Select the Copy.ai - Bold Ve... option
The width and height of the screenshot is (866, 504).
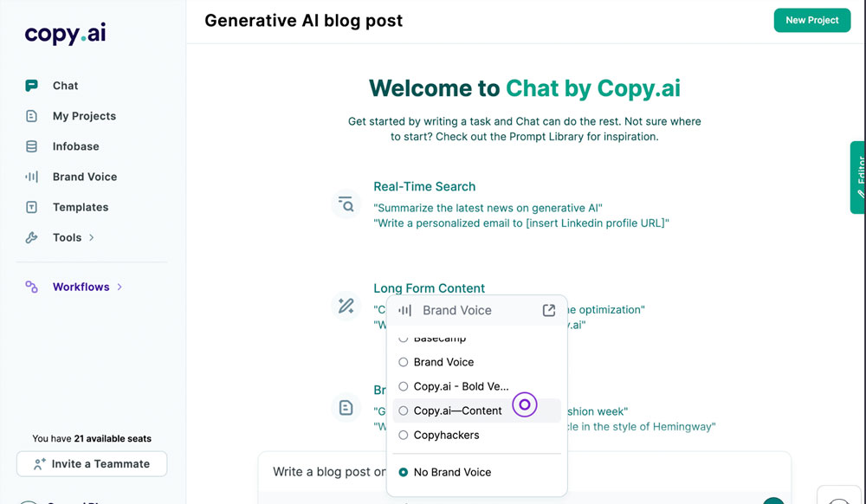(454, 386)
